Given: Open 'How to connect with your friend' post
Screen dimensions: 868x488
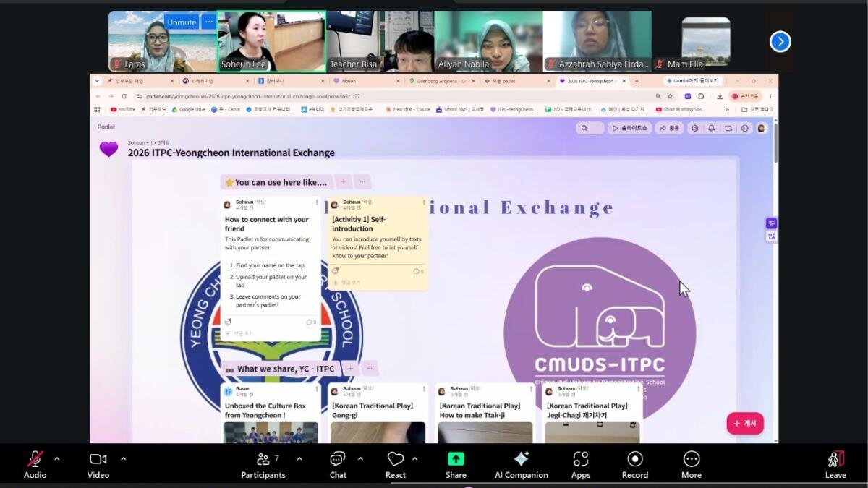Looking at the screenshot, I should tap(271, 268).
